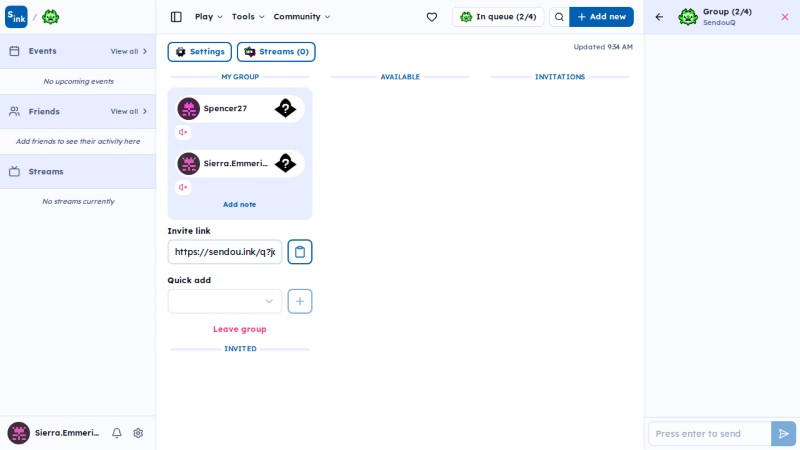The width and height of the screenshot is (800, 450).
Task: Copy invite link with clipboard button
Action: pyautogui.click(x=299, y=252)
